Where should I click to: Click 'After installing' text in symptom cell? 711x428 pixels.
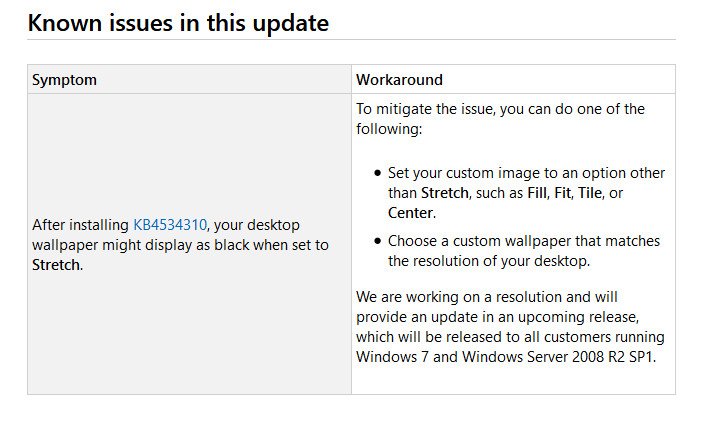(80, 225)
